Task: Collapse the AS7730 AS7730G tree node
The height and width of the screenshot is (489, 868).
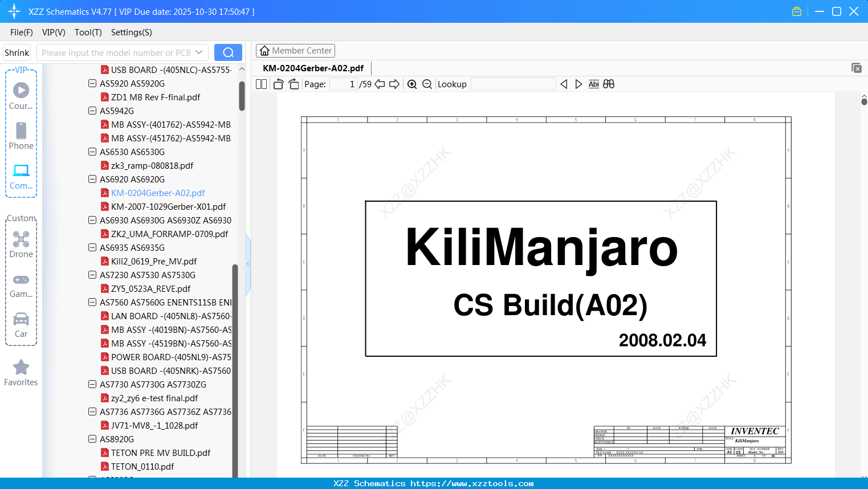Action: pos(92,384)
